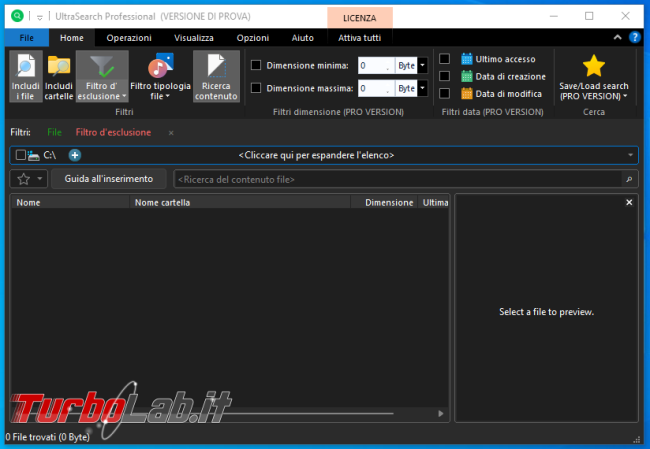The width and height of the screenshot is (650, 449).
Task: Collapse the ribbon with the up chevron
Action: pos(617,37)
